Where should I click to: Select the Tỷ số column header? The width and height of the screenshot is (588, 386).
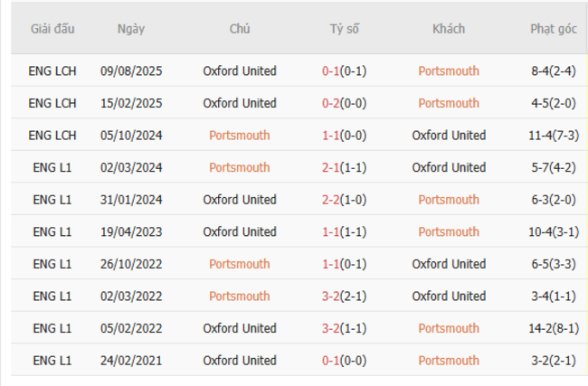pyautogui.click(x=344, y=29)
